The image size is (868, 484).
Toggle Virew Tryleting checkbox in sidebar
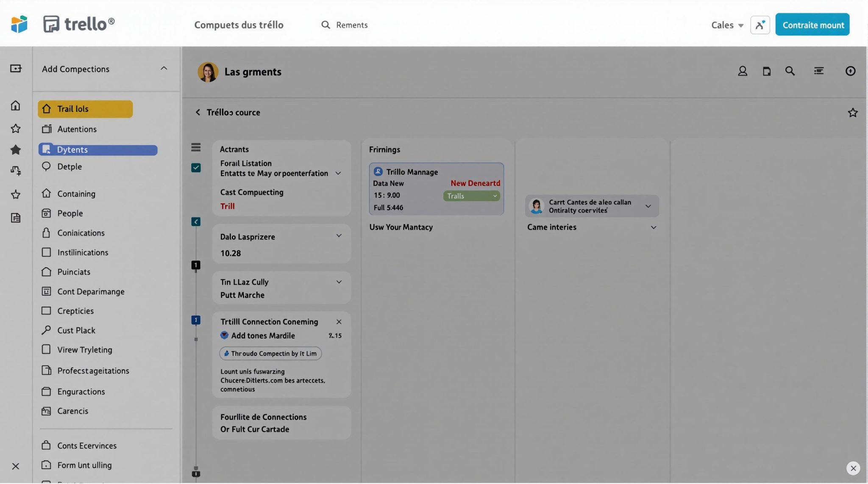pos(46,350)
